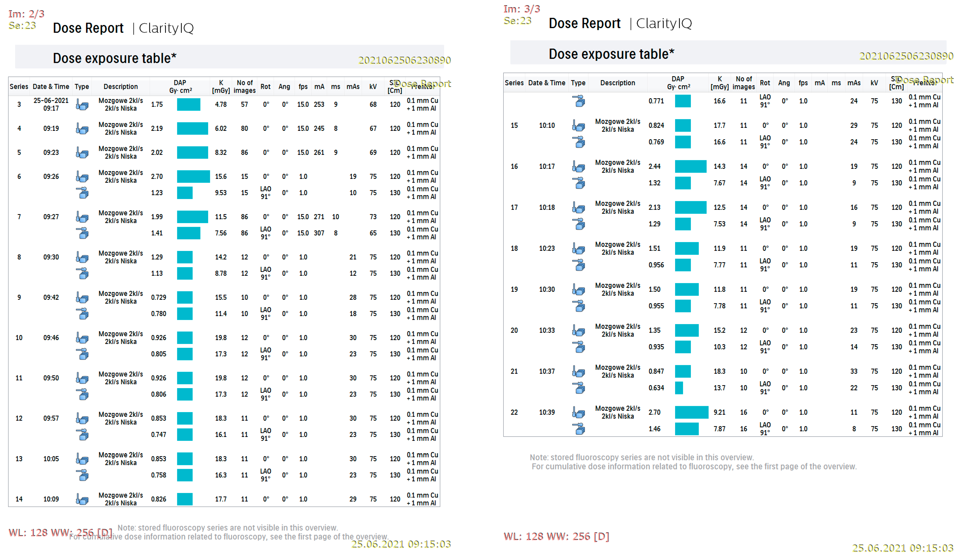Click the cyan DAP bar for series 22 frontal (2.70, 10:39)
Viewport: 961px width, 560px height.
691,413
